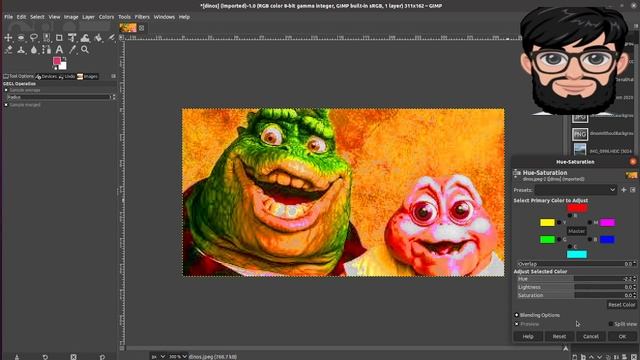Viewport: 640px width, 360px height.
Task: Toggle Sample merged checkbox
Action: [6, 105]
